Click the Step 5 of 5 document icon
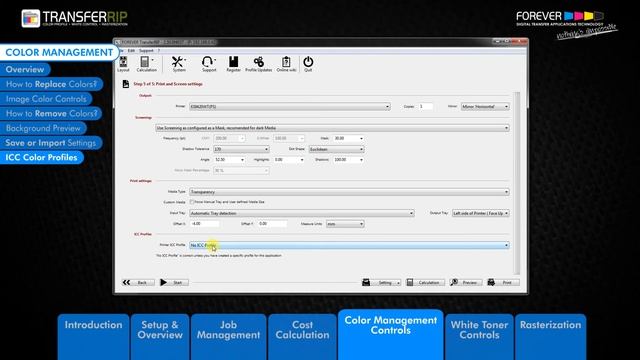The width and height of the screenshot is (640, 360). [126, 84]
